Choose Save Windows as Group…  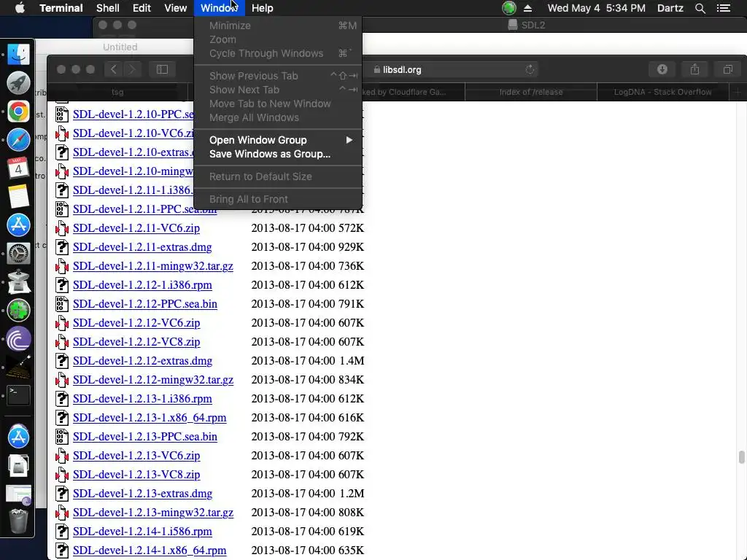[278, 154]
